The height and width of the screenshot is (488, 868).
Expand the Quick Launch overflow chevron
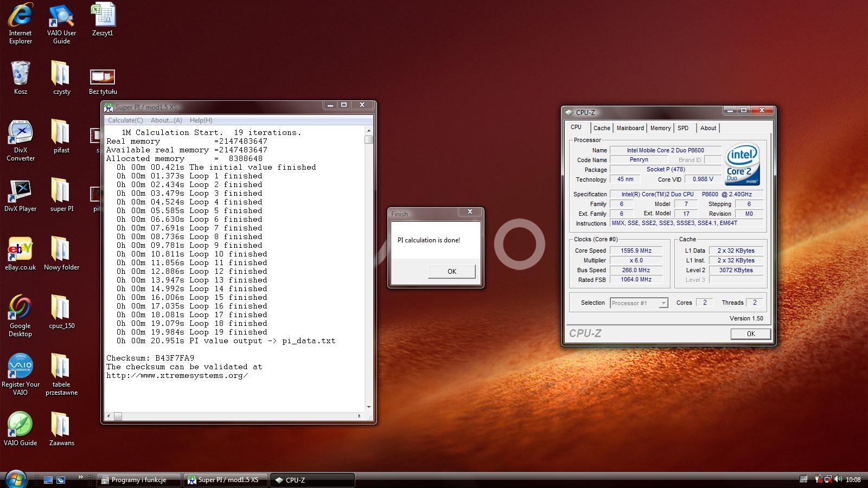coord(80,477)
